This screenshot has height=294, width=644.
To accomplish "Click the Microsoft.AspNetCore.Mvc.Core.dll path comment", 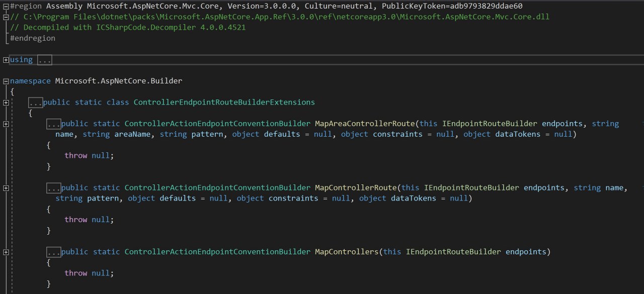I will 280,17.
